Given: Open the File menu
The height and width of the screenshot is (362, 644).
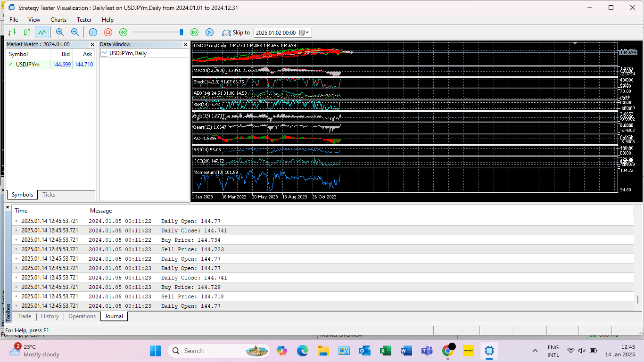Looking at the screenshot, I should click(x=14, y=20).
